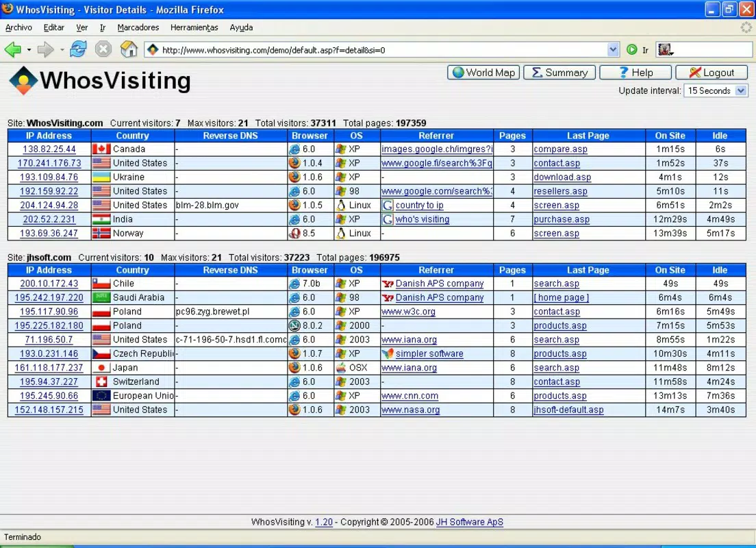The width and height of the screenshot is (756, 548).
Task: Open the purchase.asp last page link
Action: (562, 219)
